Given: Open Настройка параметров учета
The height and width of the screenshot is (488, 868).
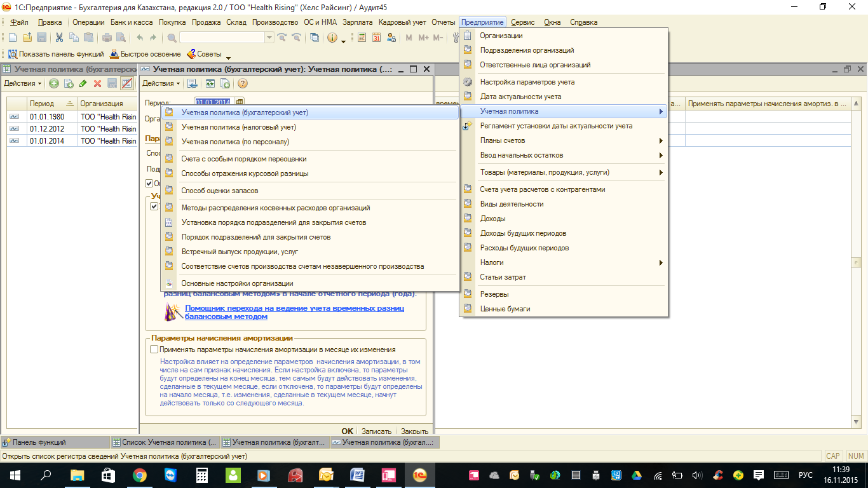Looking at the screenshot, I should (564, 82).
